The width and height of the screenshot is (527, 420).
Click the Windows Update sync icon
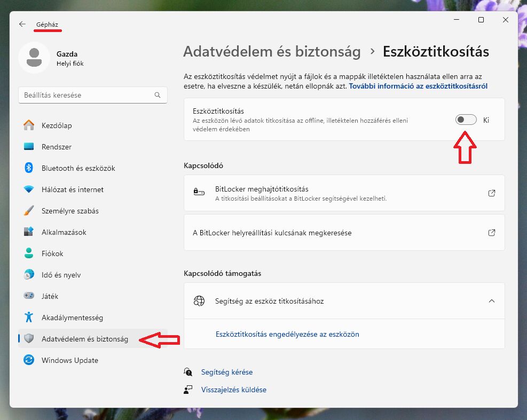(x=29, y=360)
